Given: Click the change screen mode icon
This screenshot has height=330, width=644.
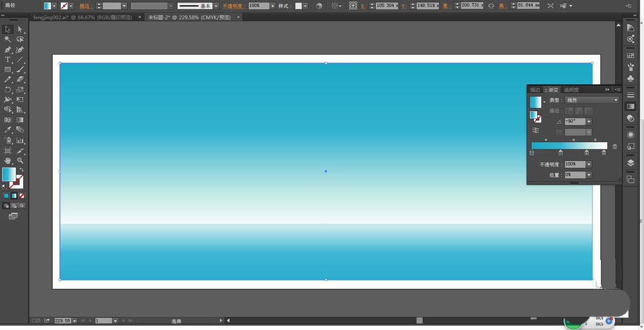Looking at the screenshot, I should [13, 216].
